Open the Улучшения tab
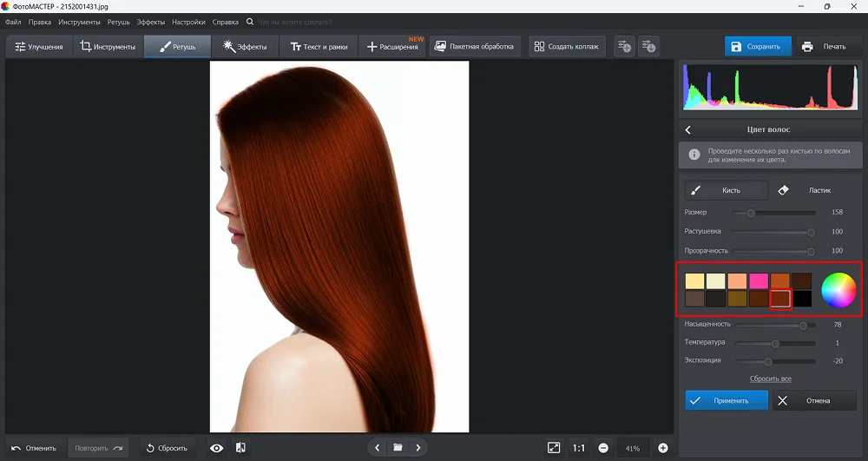This screenshot has height=461, width=868. point(39,47)
